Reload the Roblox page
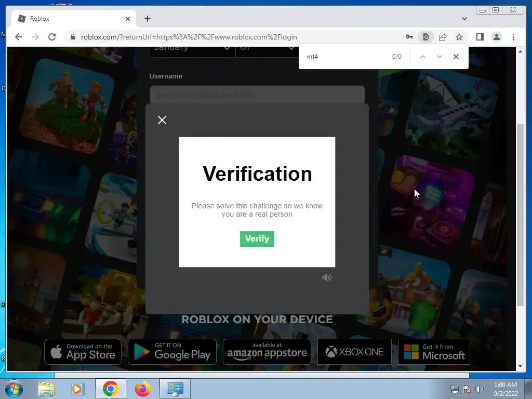Screen dimensions: 532x399 point(52,37)
